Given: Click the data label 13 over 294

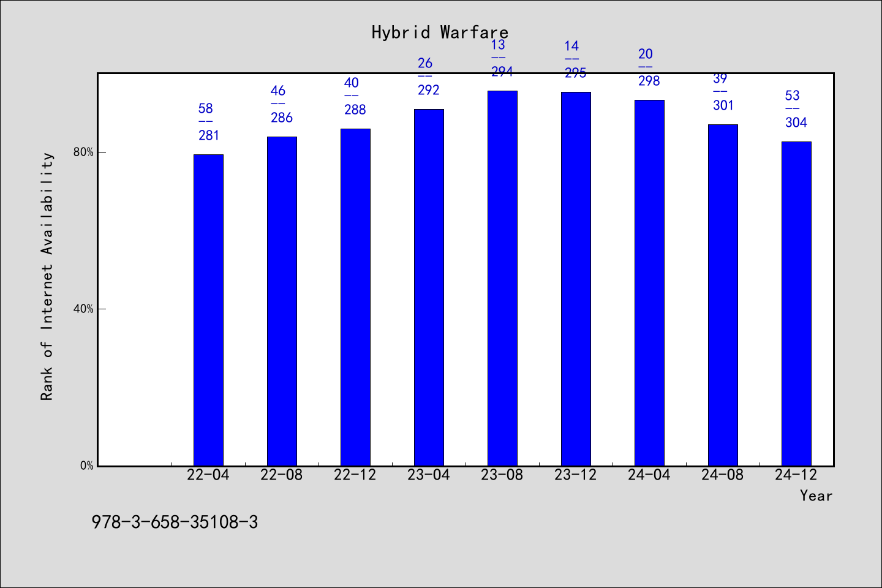Looking at the screenshot, I should coord(502,58).
